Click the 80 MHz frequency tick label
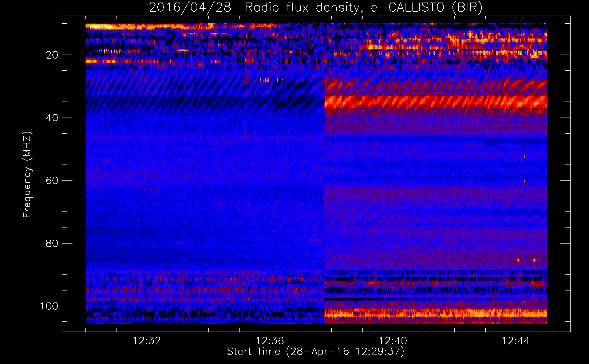 (52, 243)
